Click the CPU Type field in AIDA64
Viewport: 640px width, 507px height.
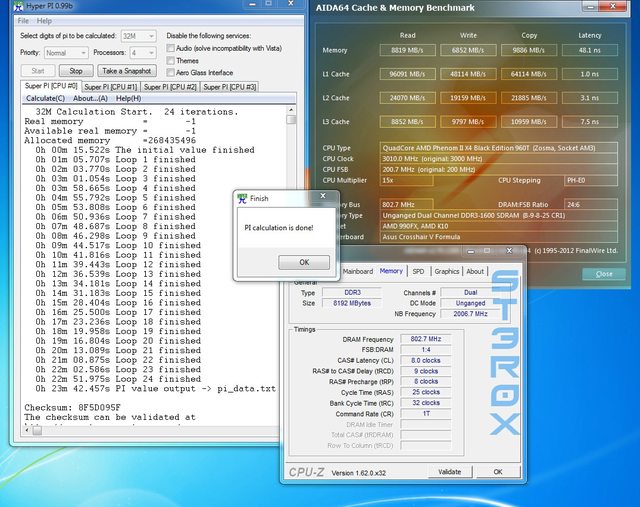click(499, 148)
